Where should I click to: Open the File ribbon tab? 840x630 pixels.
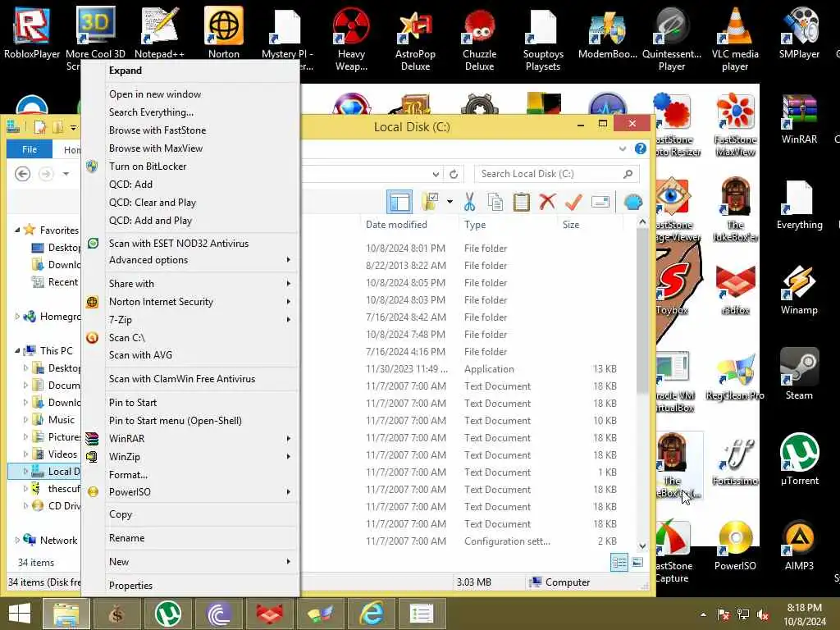click(x=30, y=149)
